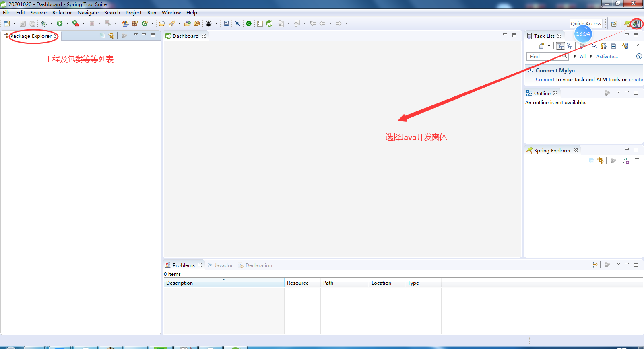The width and height of the screenshot is (644, 349).
Task: Open the New Task dropdown arrow
Action: (549, 46)
